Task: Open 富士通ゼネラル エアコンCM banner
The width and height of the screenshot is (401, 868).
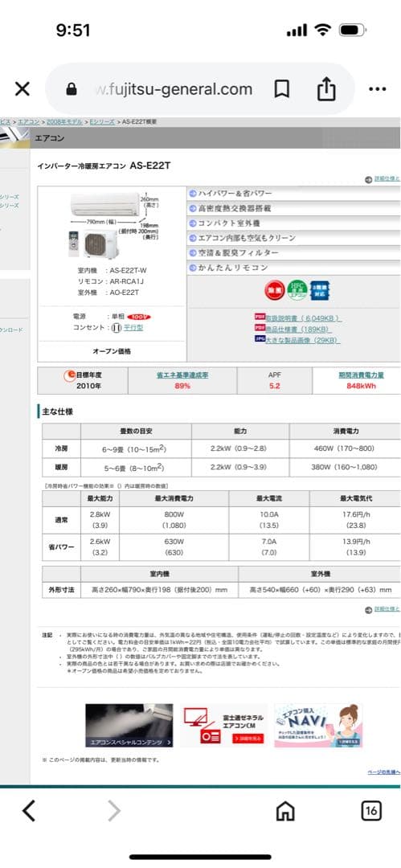Action: click(x=223, y=725)
